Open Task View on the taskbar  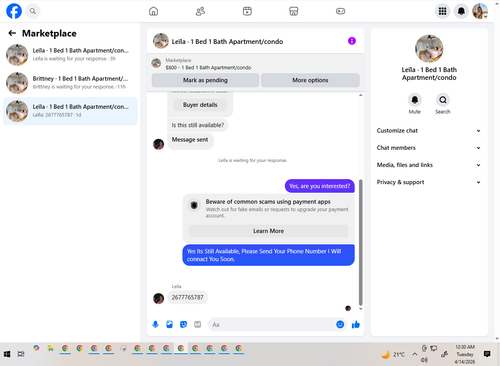[x=21, y=354]
